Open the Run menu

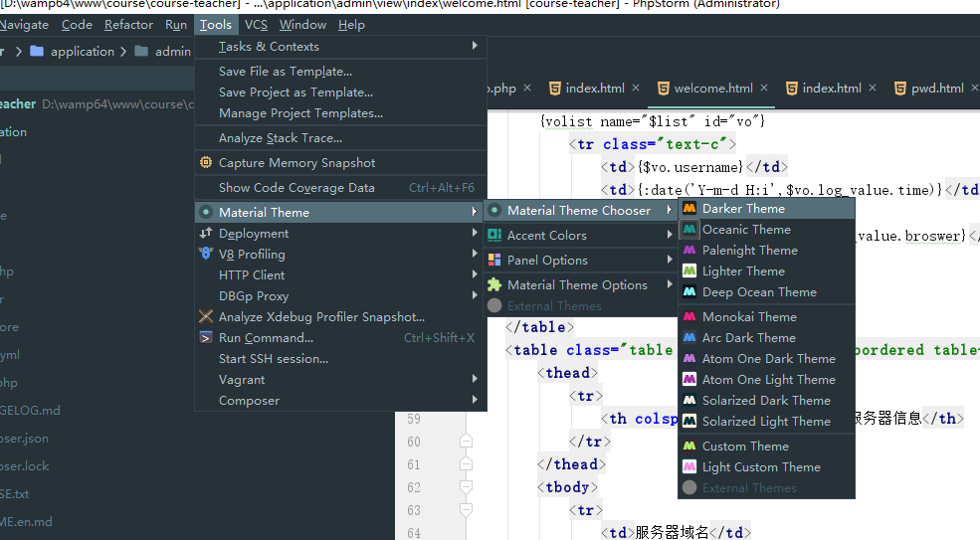point(176,25)
